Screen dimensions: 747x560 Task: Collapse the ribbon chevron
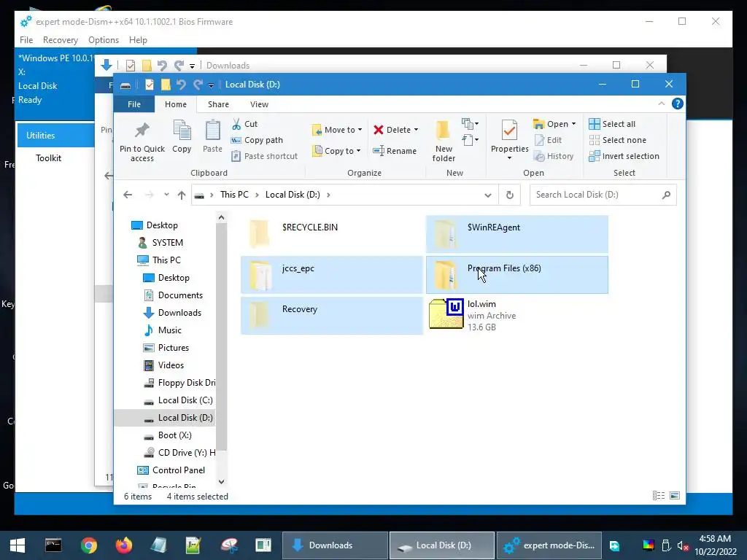click(661, 104)
